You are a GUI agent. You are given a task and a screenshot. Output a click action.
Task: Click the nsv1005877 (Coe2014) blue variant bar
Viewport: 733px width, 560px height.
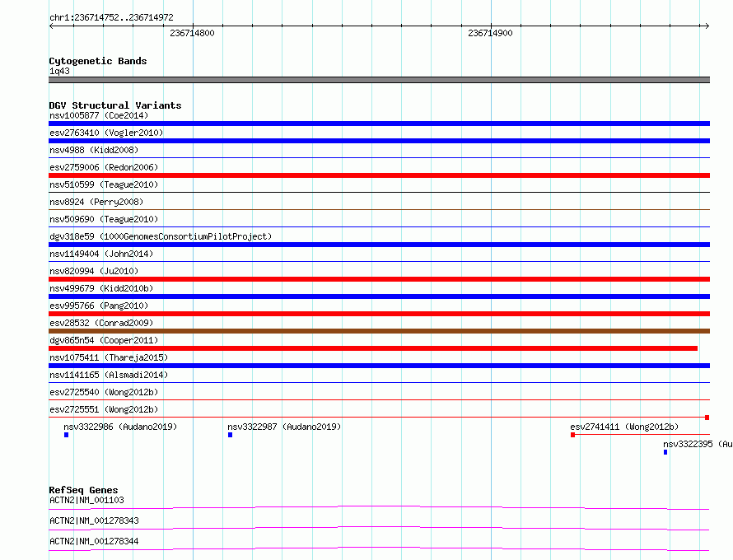point(379,124)
